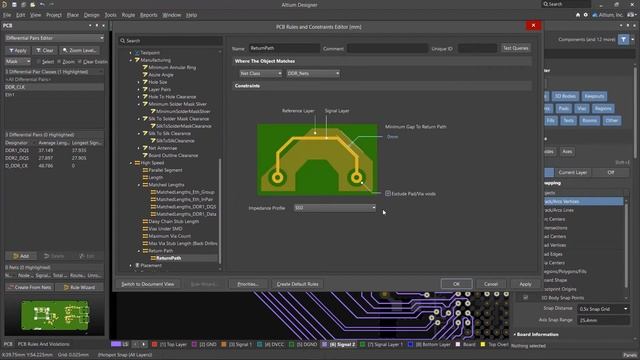
Task: Open the Impedance Profile dropdown
Action: 335,208
